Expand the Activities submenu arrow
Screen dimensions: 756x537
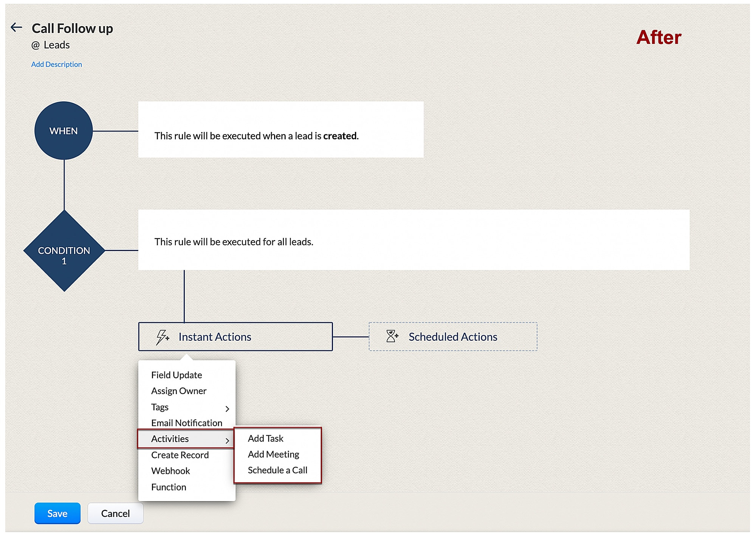[x=227, y=440]
